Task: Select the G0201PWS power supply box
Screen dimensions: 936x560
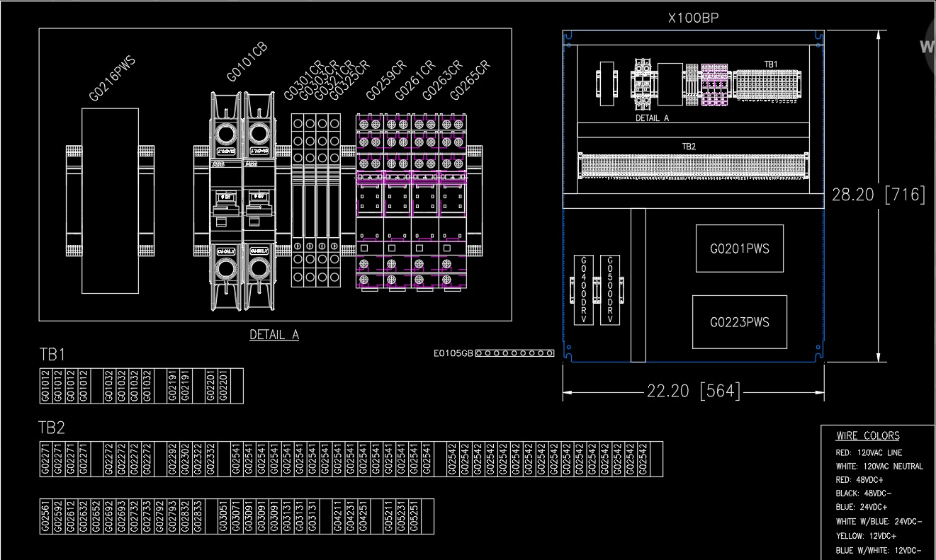Action: tap(739, 248)
